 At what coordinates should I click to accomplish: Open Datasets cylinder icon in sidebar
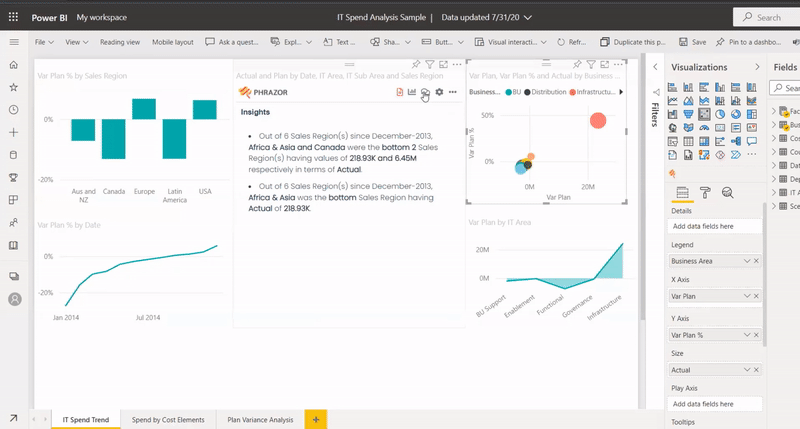pos(14,155)
